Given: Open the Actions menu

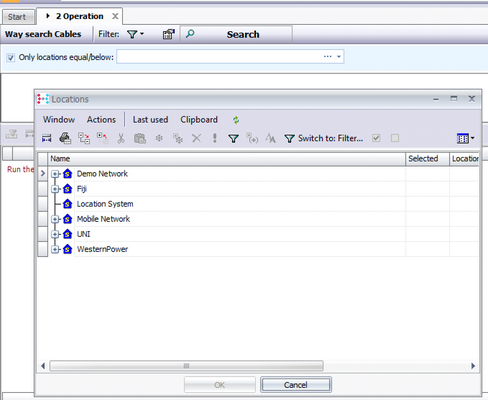Looking at the screenshot, I should pos(101,120).
